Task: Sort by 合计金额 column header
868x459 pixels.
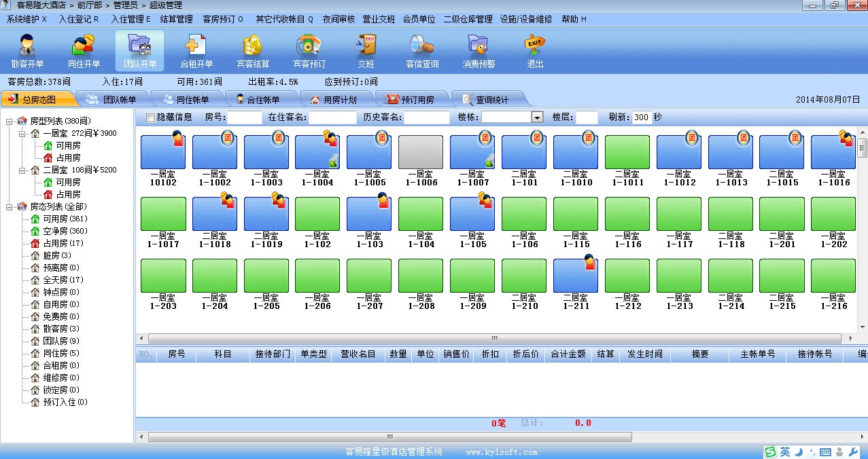Action: tap(568, 354)
